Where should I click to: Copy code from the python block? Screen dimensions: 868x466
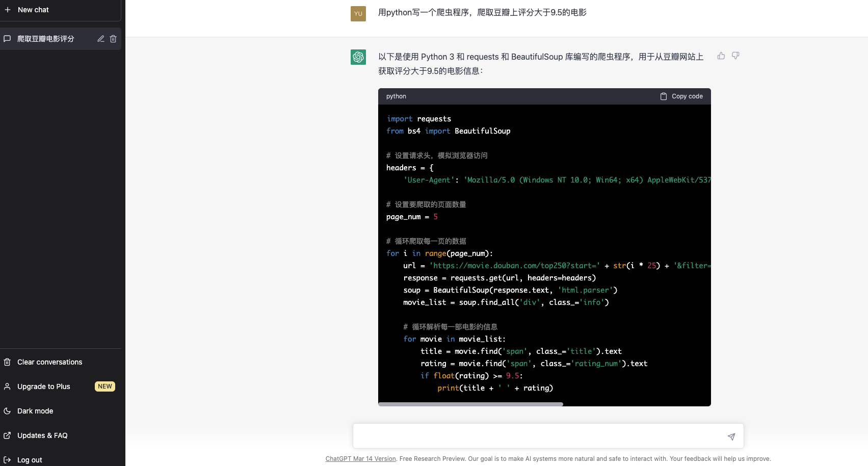pyautogui.click(x=681, y=96)
